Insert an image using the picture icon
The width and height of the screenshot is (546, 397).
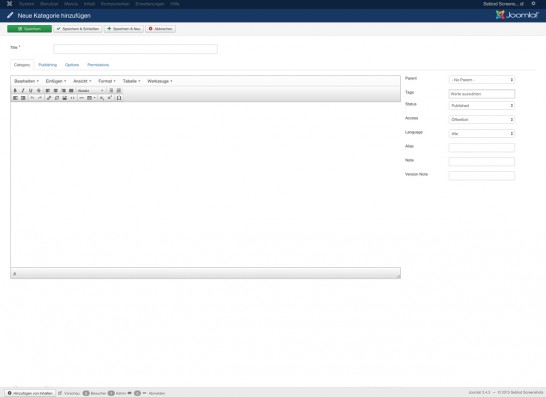[64, 98]
